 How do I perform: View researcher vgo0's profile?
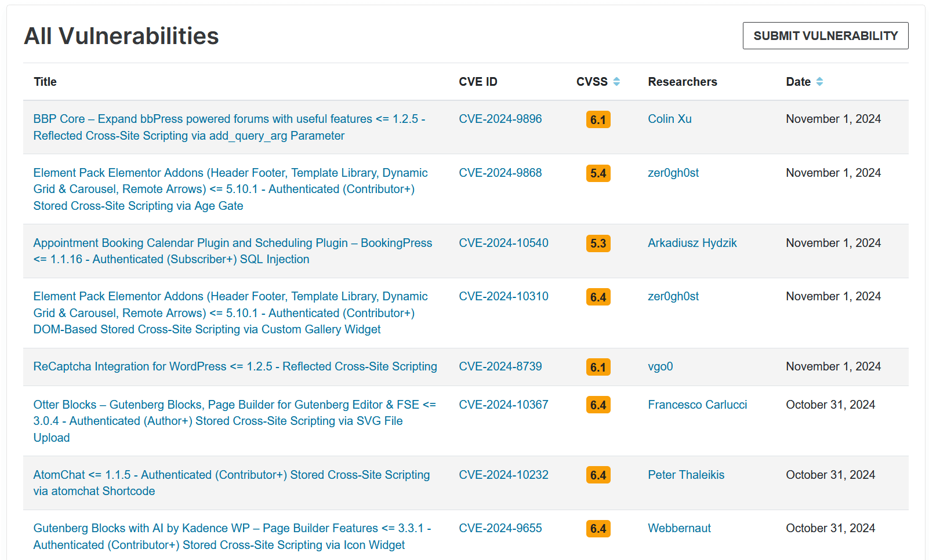[660, 366]
